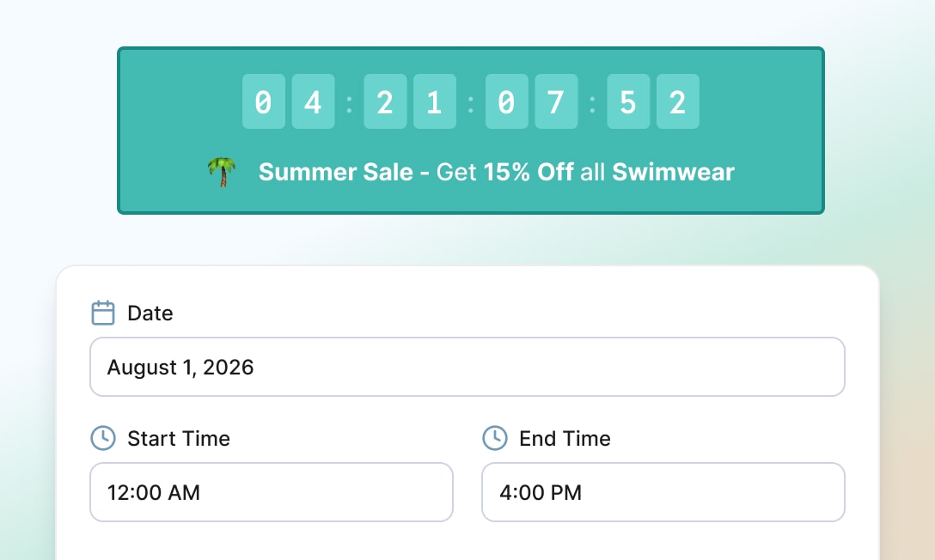
Task: Click the colon separator between hours and minutes
Action: pyautogui.click(x=349, y=101)
